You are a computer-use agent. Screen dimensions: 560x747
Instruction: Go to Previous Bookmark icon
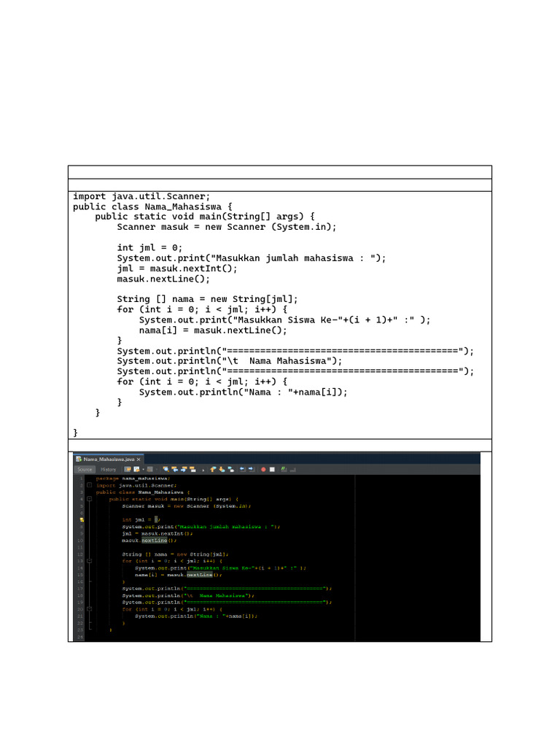click(213, 469)
